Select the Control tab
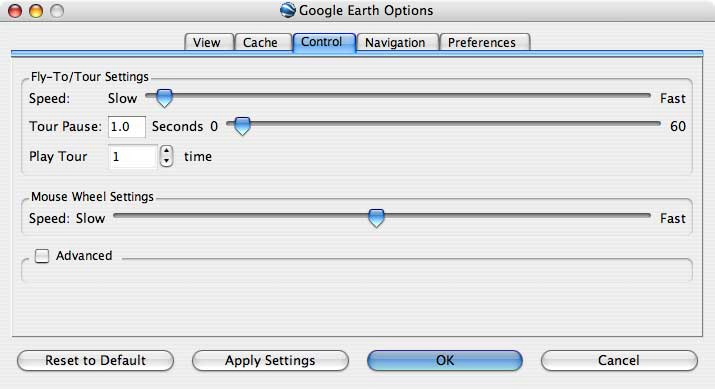This screenshot has width=715, height=389. (x=324, y=42)
